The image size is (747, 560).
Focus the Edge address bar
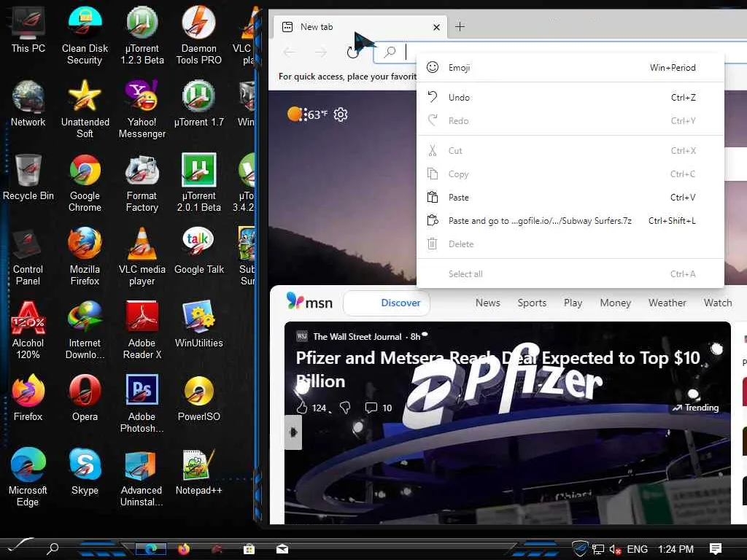(x=560, y=52)
